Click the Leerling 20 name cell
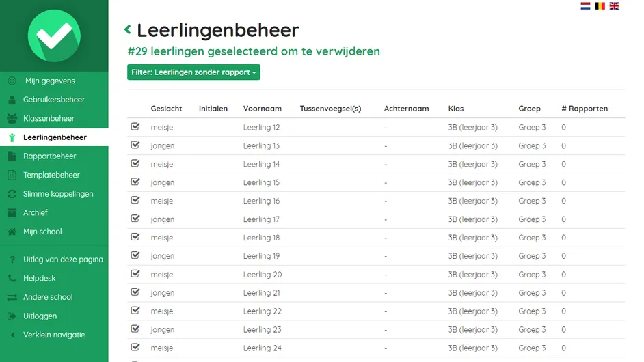The width and height of the screenshot is (644, 362). point(263,275)
